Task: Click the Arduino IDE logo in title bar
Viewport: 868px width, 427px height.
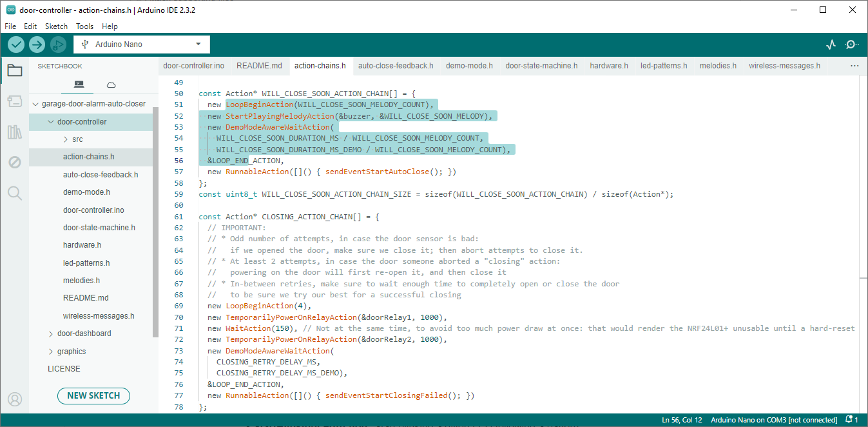Action: [x=10, y=10]
